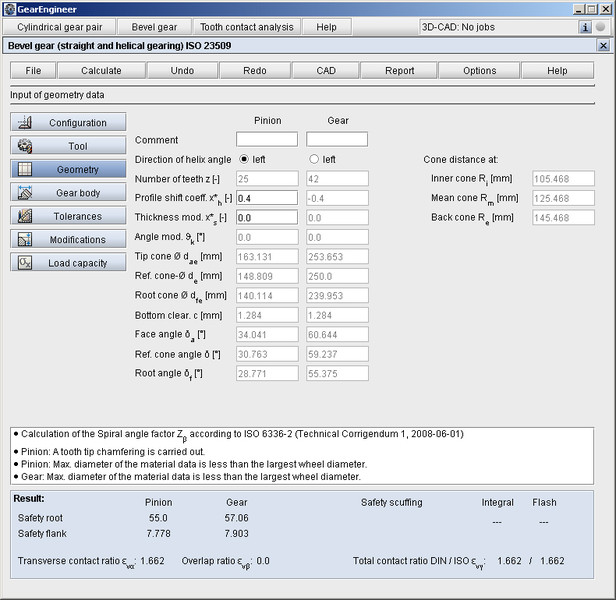Open the Modifications section

(69, 240)
